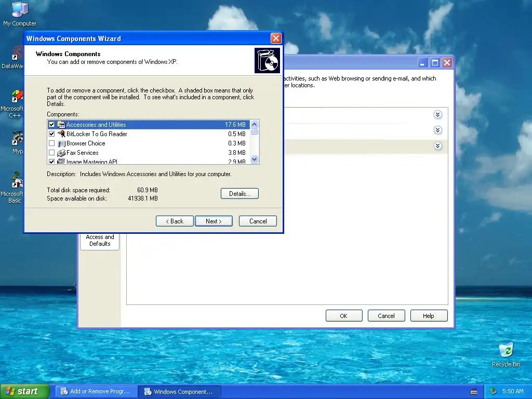Click the system tray notification icon
Screen dimensions: 532x399
click(494, 392)
